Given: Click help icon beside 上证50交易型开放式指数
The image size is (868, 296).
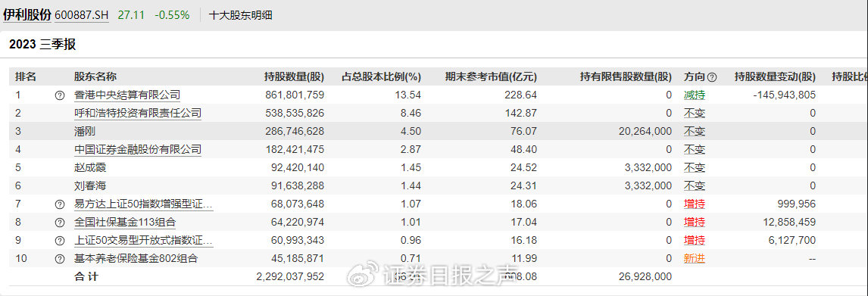Looking at the screenshot, I should (60, 241).
